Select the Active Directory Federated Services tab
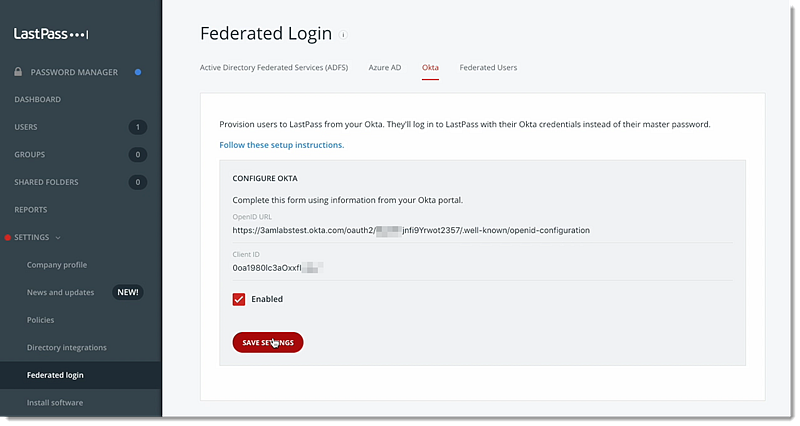Screen dimensions: 800x426 [x=274, y=67]
